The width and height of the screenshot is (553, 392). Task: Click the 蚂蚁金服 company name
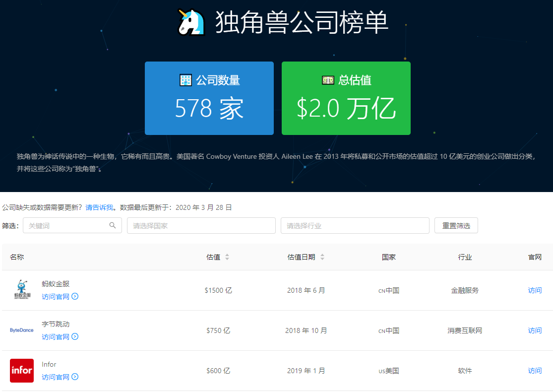click(x=56, y=284)
